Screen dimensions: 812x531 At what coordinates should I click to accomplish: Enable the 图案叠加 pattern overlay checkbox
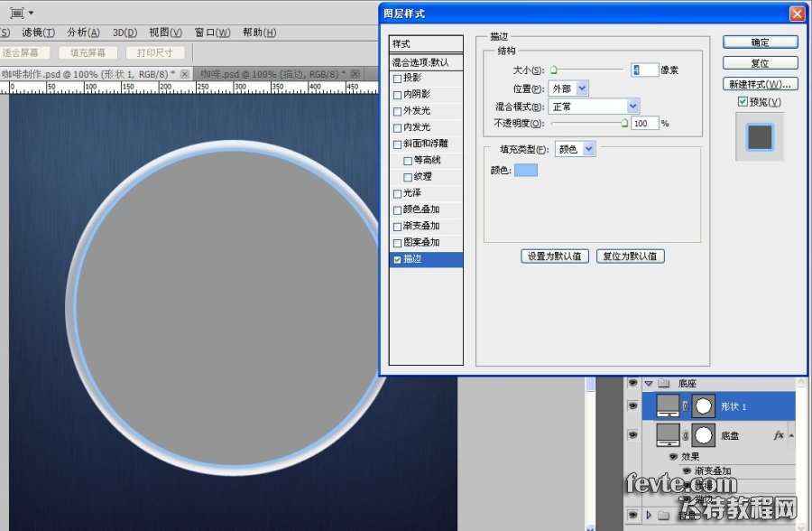(397, 243)
